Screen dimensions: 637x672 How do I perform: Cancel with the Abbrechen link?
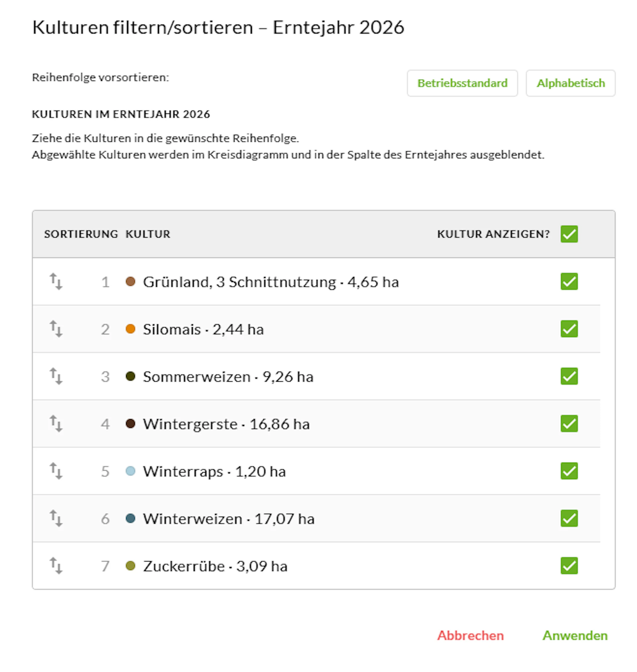[470, 635]
